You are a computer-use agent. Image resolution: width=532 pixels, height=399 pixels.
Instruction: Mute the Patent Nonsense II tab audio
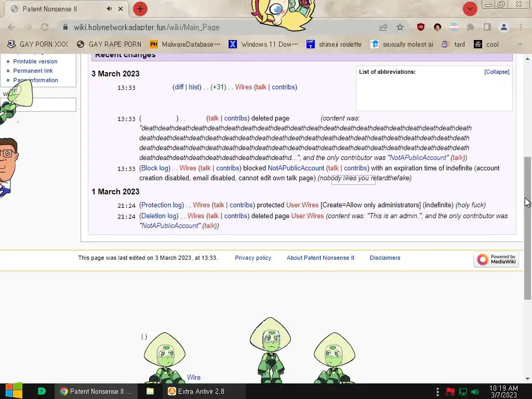point(109,9)
